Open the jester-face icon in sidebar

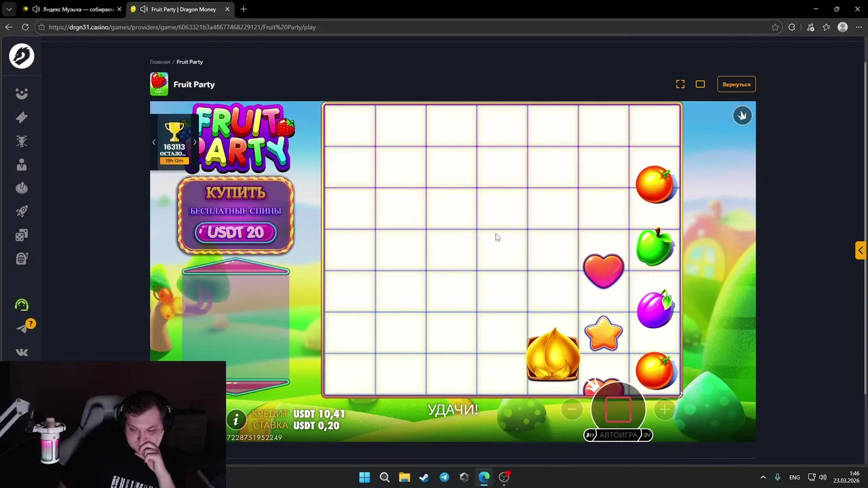pyautogui.click(x=22, y=94)
